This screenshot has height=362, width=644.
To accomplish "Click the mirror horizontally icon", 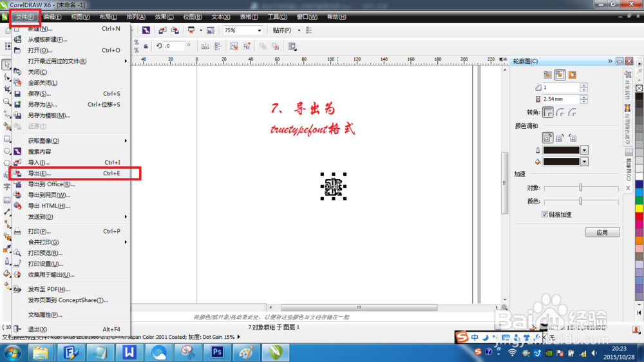I will (x=205, y=46).
